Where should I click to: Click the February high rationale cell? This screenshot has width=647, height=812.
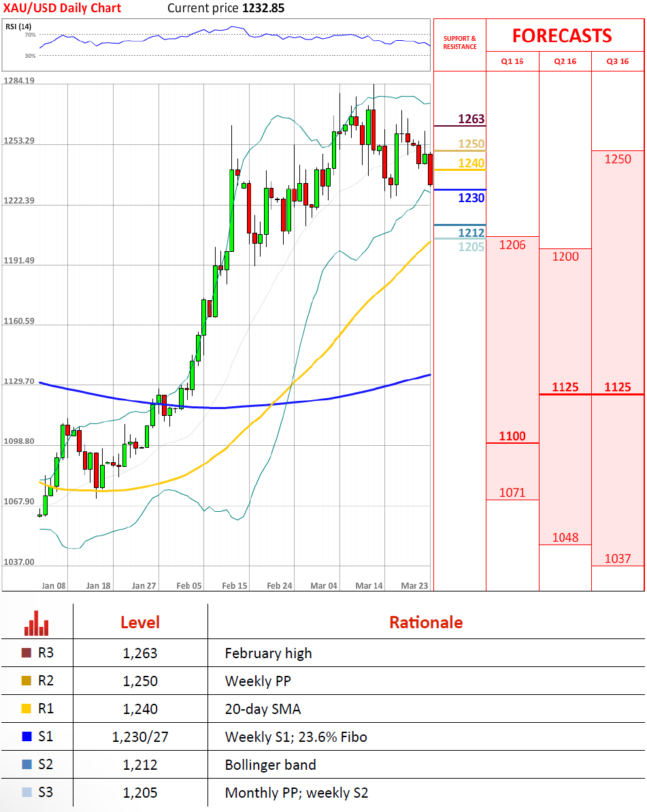(x=269, y=653)
